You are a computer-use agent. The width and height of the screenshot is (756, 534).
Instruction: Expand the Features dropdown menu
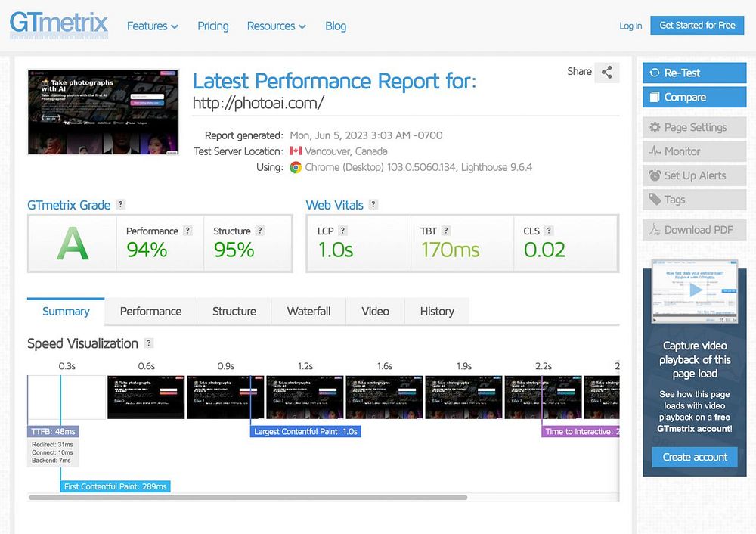[x=153, y=26]
